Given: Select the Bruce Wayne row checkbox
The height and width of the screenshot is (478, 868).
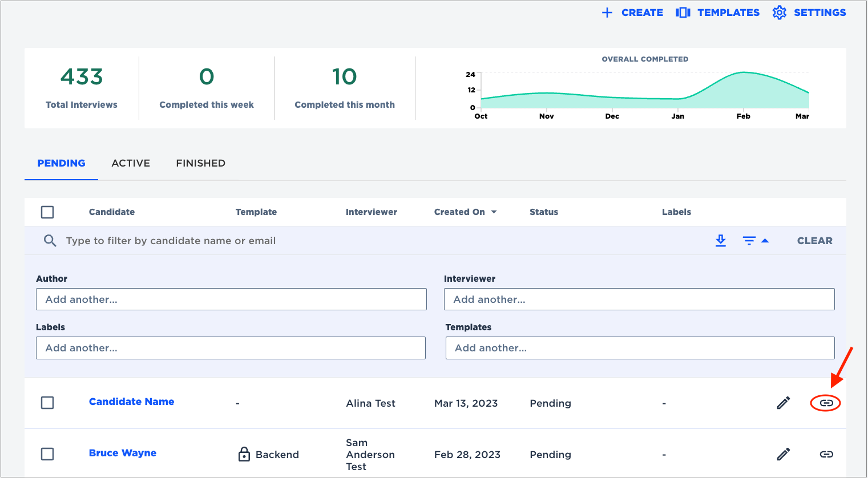Looking at the screenshot, I should (x=47, y=454).
